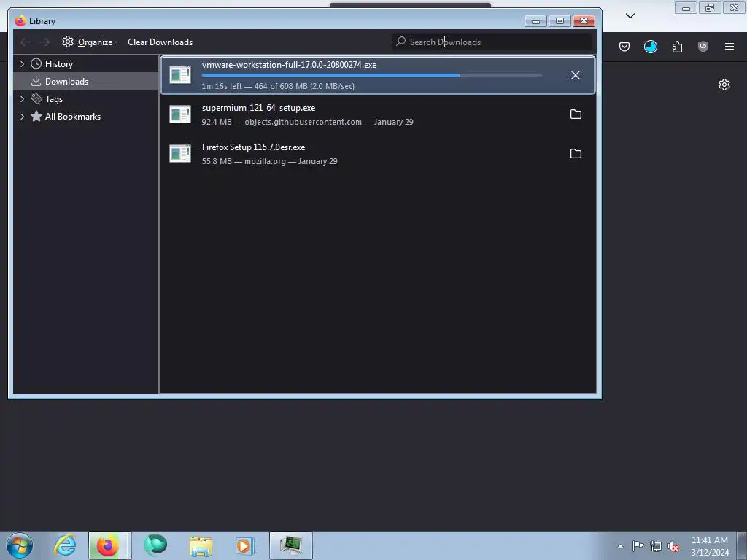Open the teal globe browser taskbar icon
747x560 pixels.
tap(155, 545)
